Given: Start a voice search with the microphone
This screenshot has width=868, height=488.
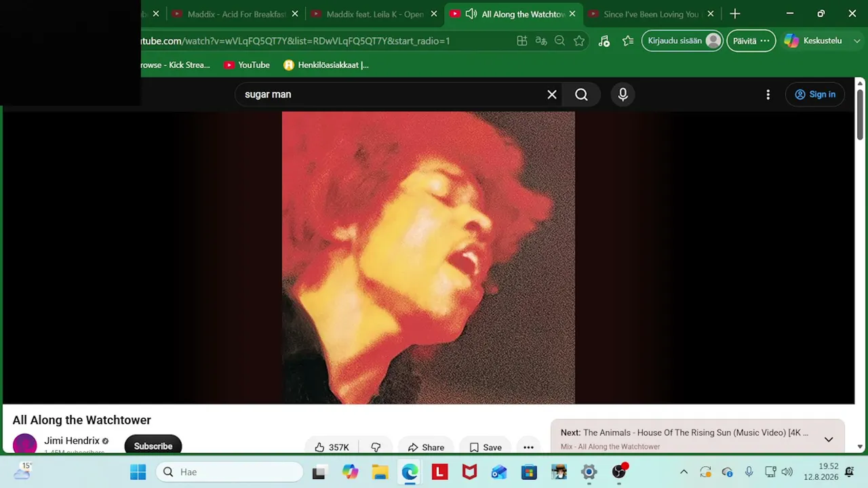Looking at the screenshot, I should [623, 94].
